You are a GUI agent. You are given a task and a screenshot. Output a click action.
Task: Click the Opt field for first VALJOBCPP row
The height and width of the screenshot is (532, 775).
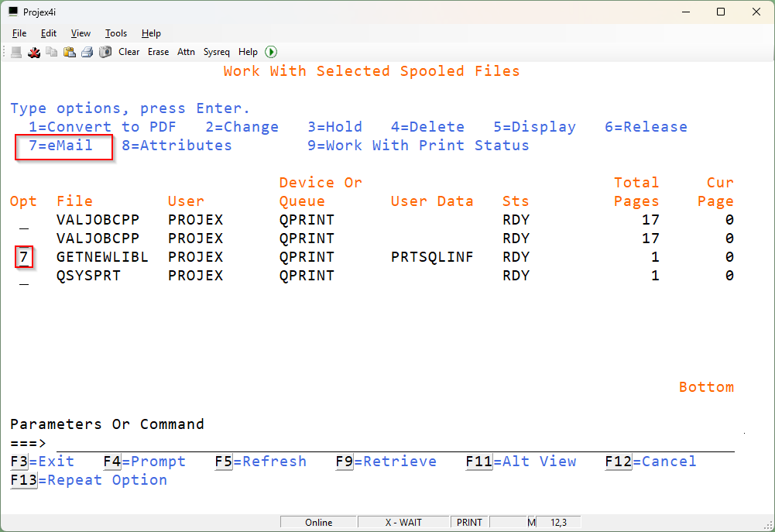[x=24, y=221]
